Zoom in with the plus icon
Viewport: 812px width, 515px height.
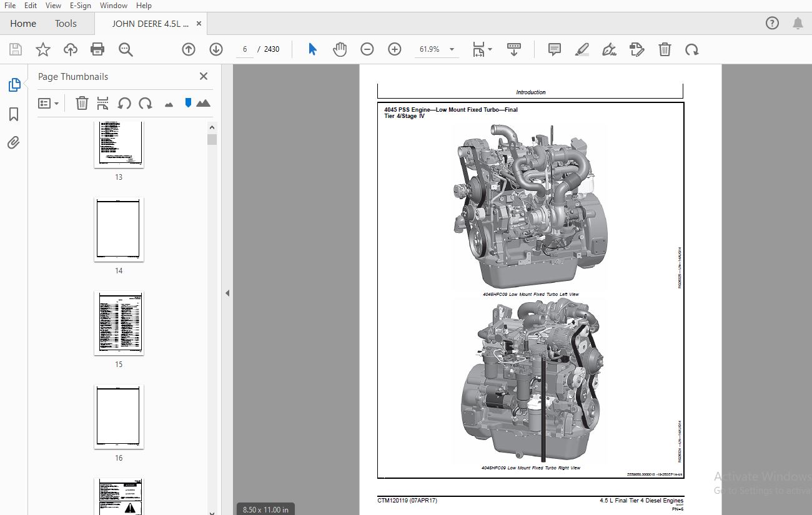point(395,49)
